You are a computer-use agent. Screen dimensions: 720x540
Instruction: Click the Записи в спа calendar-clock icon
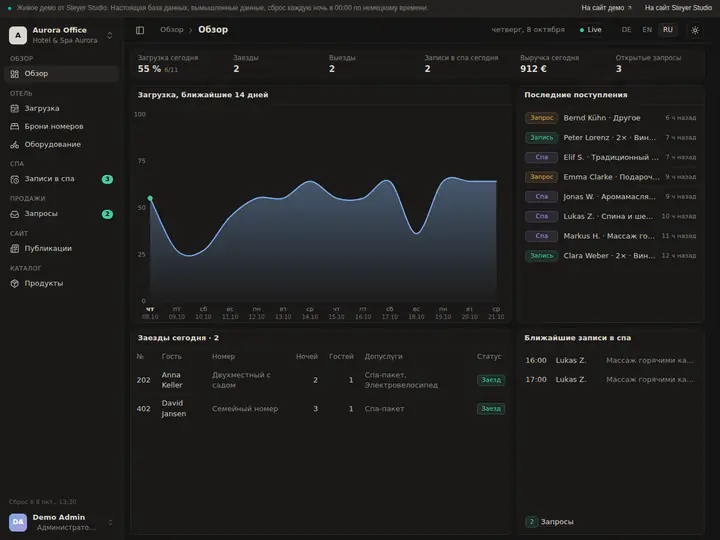tap(15, 179)
